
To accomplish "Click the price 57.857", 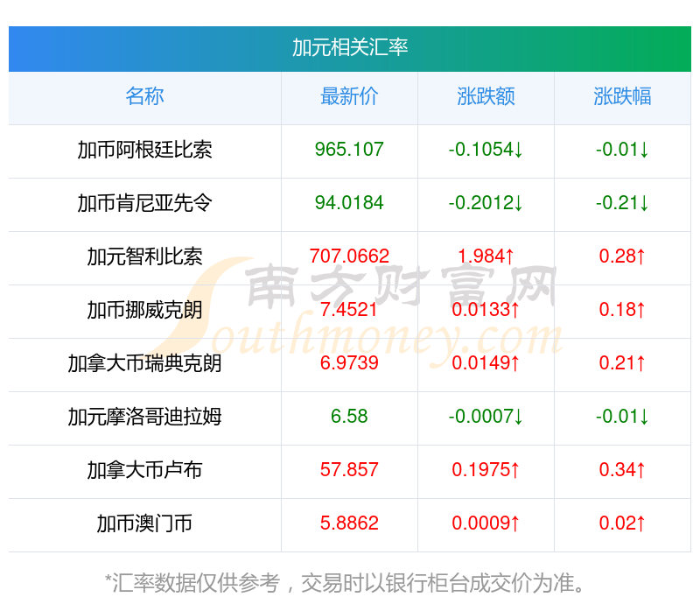I will coord(349,470).
